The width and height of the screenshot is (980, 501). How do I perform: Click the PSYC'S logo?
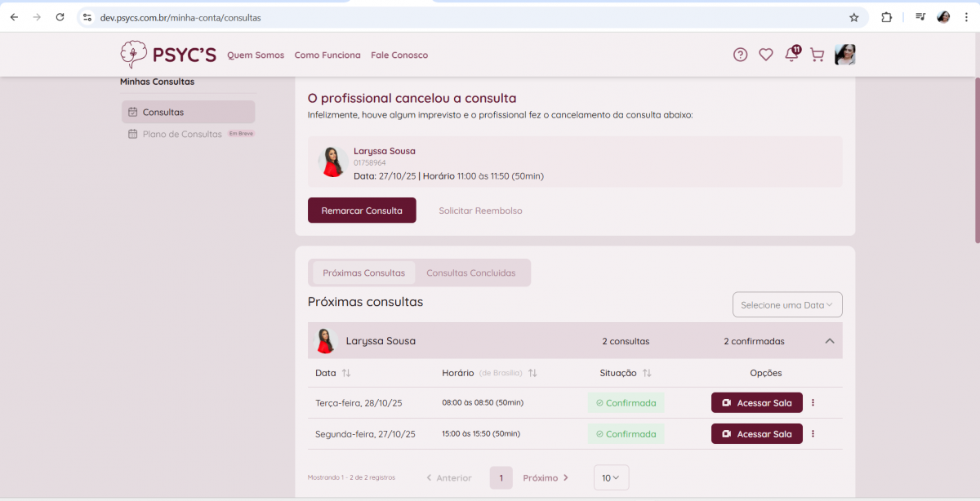pyautogui.click(x=168, y=55)
